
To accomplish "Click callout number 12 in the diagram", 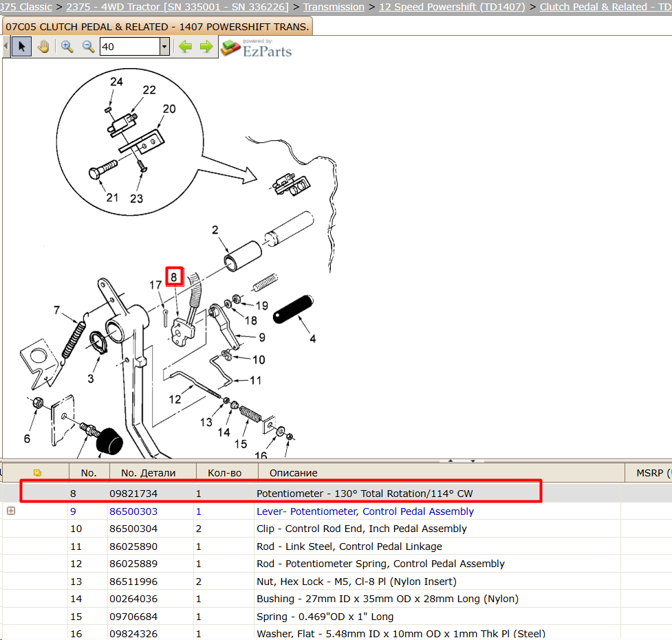I will pos(175,399).
